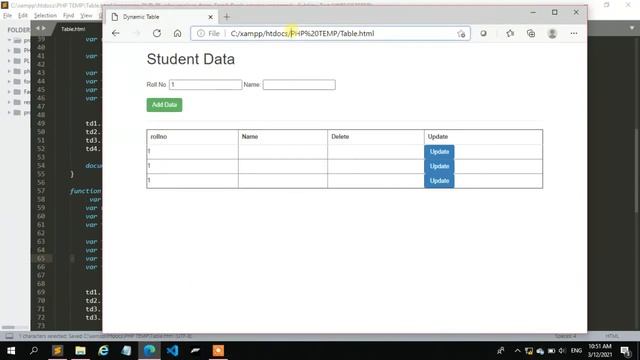Viewport: 640px width, 360px height.
Task: Click the green Add Data button
Action: 164,105
